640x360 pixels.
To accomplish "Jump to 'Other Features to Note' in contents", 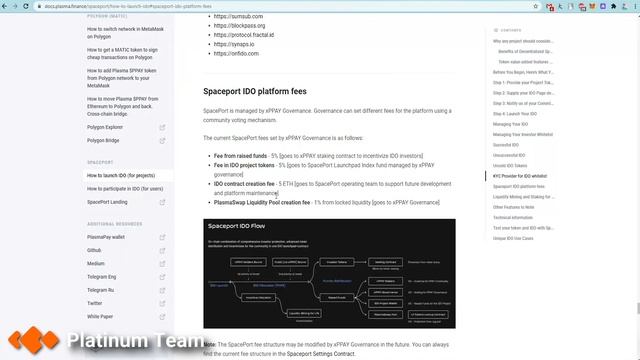I will 513,207.
